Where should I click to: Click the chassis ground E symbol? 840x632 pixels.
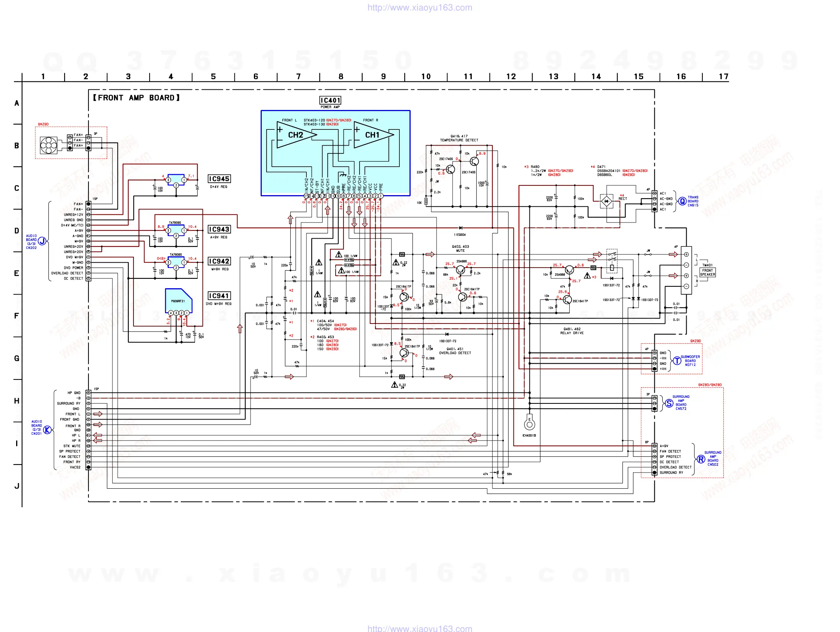coord(529,424)
